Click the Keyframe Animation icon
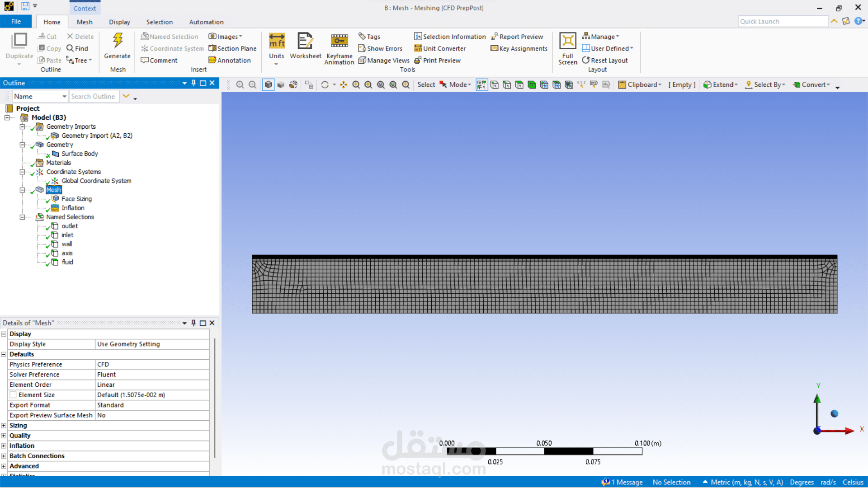Viewport: 868px width, 488px height. pos(339,41)
